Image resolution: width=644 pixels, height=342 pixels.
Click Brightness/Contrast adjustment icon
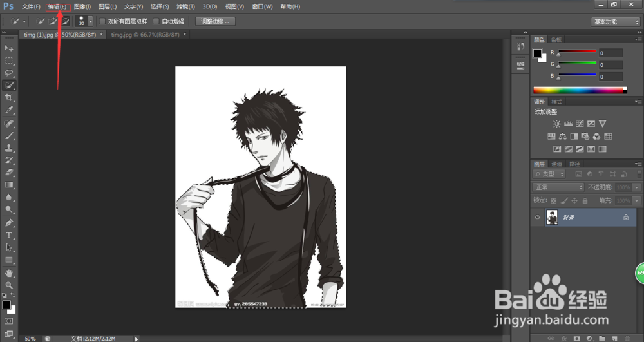pyautogui.click(x=556, y=124)
